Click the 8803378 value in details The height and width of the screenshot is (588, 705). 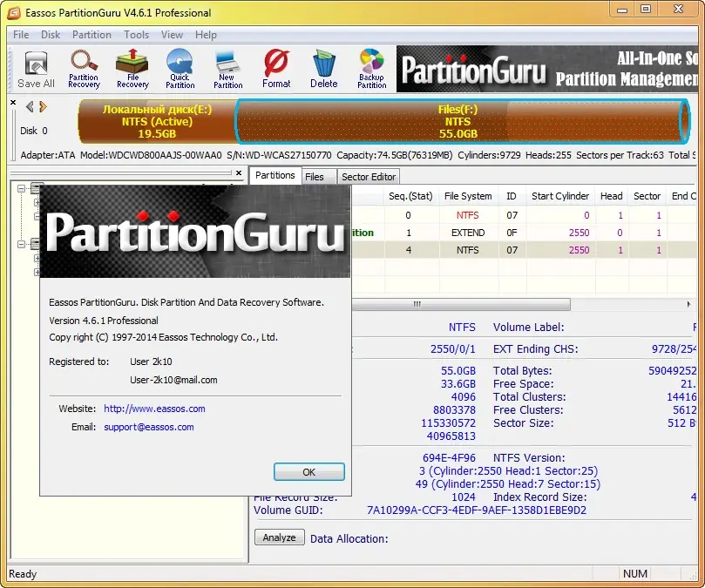click(454, 410)
